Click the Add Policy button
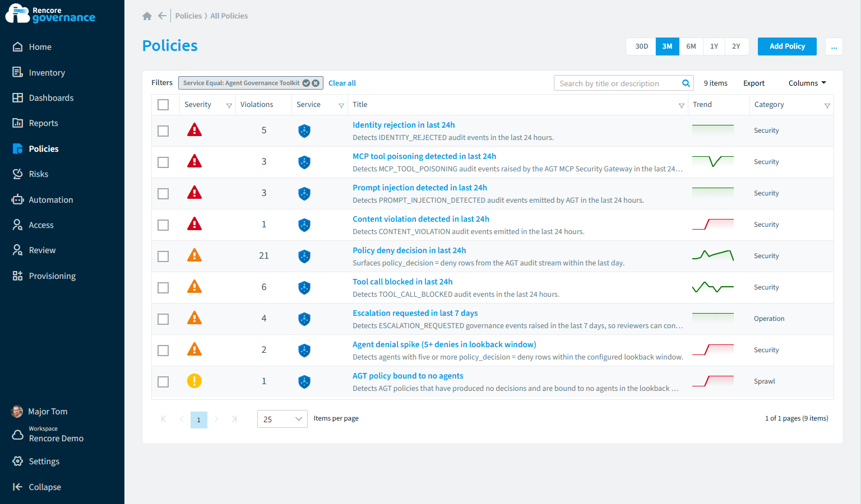Image resolution: width=861 pixels, height=504 pixels. [x=787, y=46]
